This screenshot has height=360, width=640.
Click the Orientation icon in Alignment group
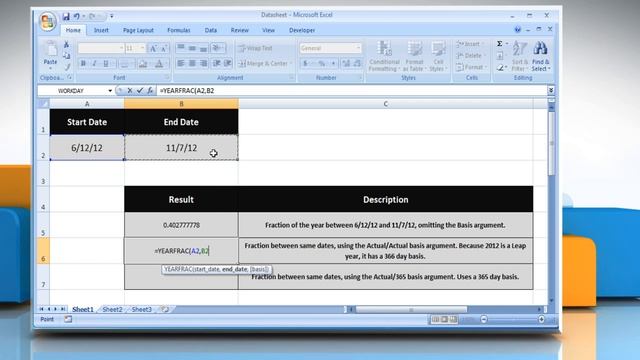click(x=216, y=48)
